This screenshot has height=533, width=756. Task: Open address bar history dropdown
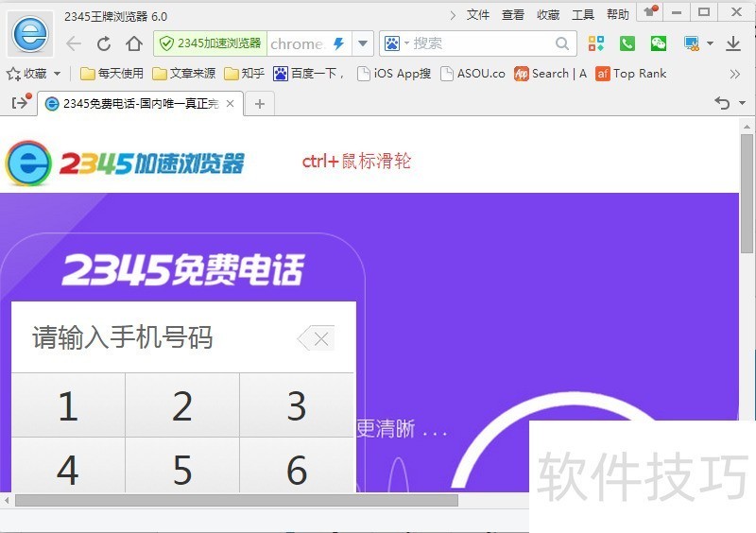click(x=363, y=43)
